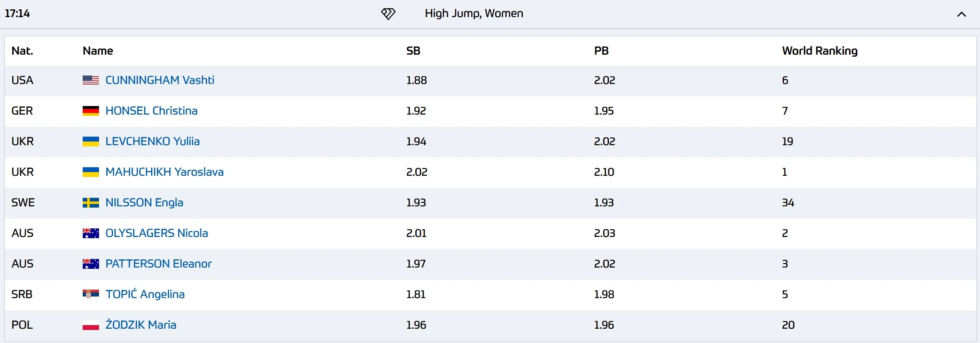Open CUNNINGHAM Vashti athlete profile
This screenshot has width=980, height=343.
[x=160, y=80]
